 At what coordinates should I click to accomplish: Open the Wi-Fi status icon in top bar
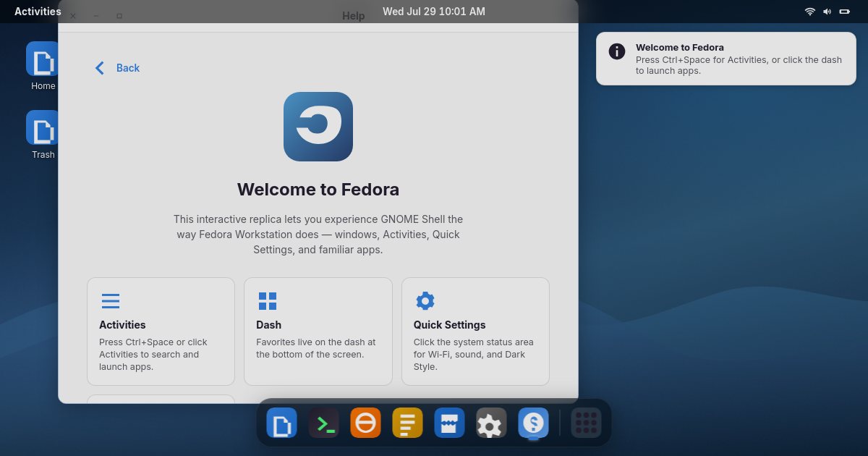point(810,12)
